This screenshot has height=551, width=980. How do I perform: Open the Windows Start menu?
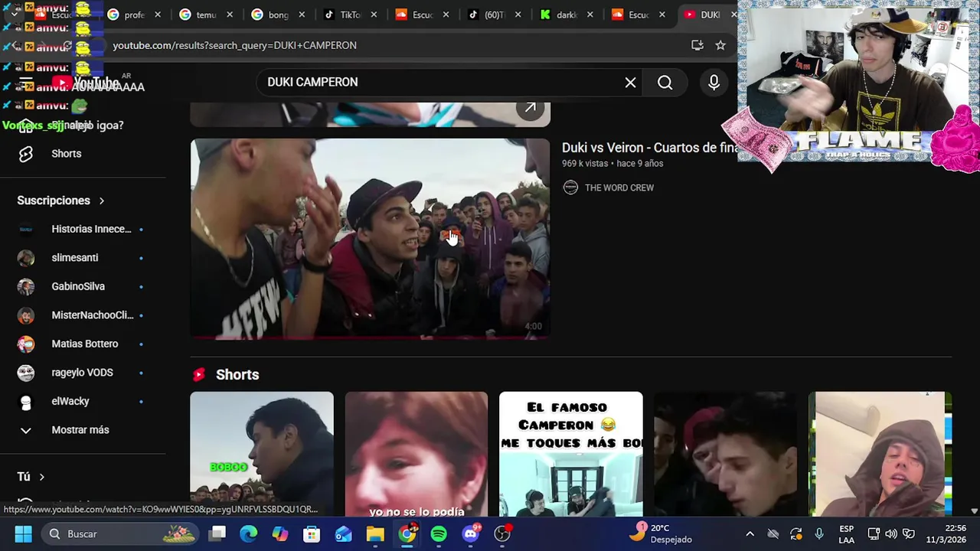(23, 533)
